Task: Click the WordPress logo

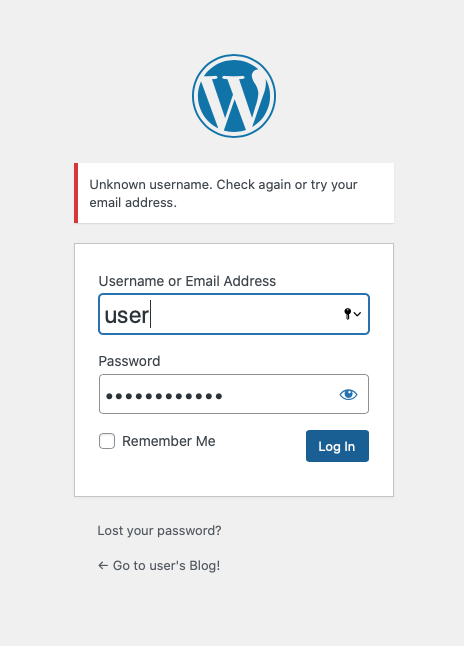Action: pos(234,96)
